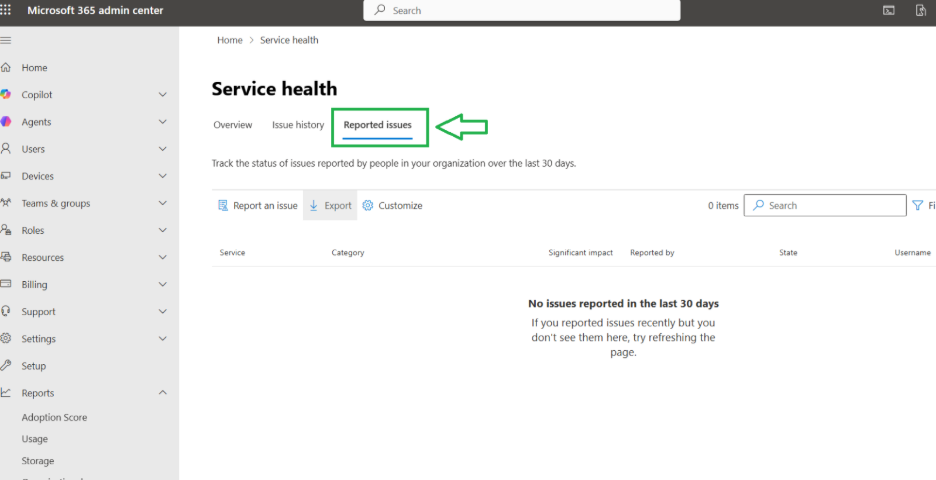
Task: Click the Agents icon in sidebar
Action: click(x=5, y=122)
